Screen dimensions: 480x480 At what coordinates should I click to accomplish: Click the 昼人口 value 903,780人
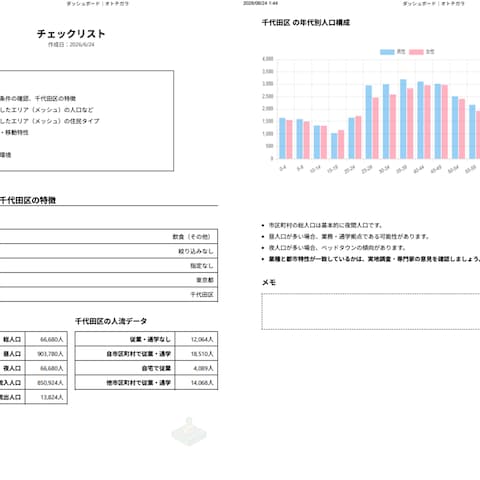point(50,354)
